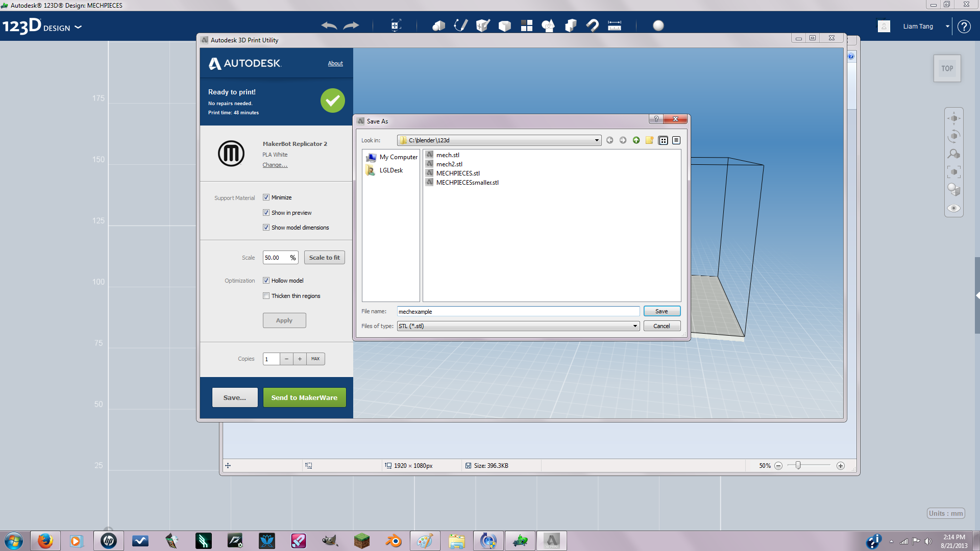Go up one folder level in Save As
Image resolution: width=980 pixels, height=551 pixels.
636,140
